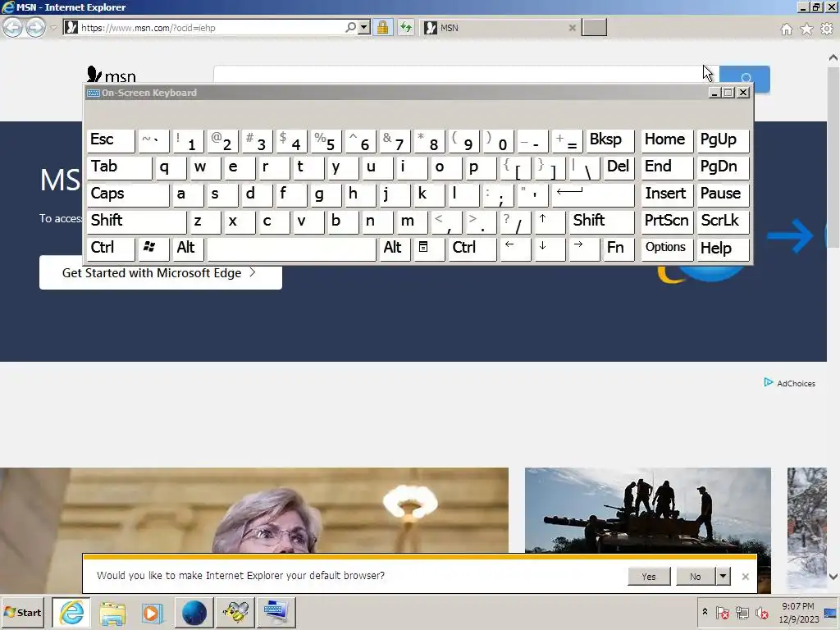Click the Enter key arrow
This screenshot has height=630, width=840.
[x=593, y=194]
